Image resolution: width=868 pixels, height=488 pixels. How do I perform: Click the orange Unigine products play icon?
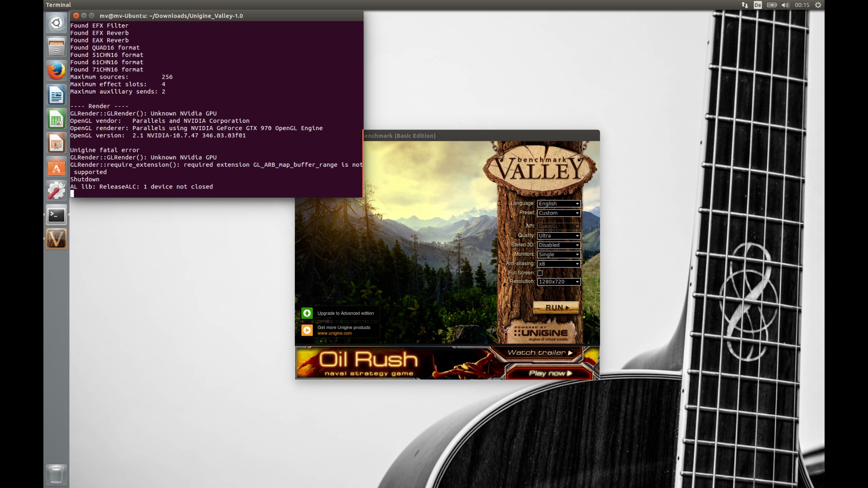click(x=307, y=330)
